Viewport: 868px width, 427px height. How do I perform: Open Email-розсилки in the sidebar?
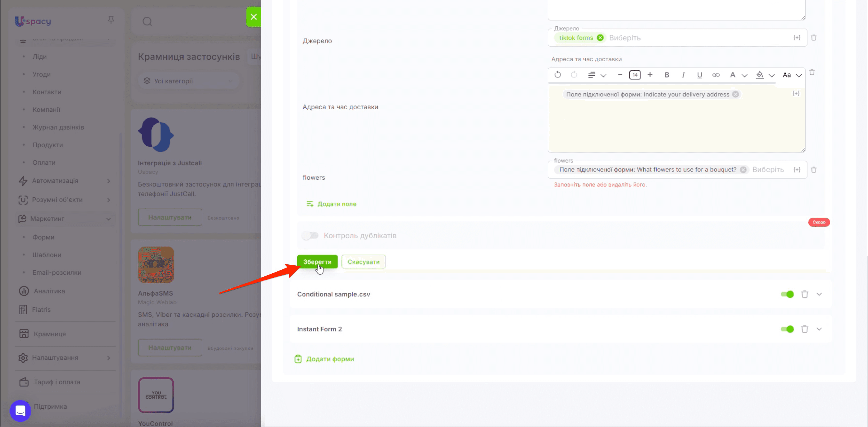[x=57, y=272]
